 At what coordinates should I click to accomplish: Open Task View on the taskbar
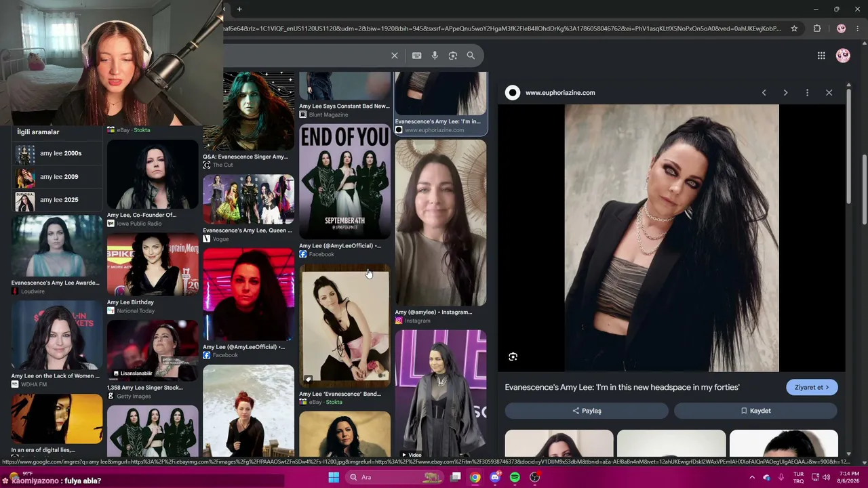pos(456,477)
